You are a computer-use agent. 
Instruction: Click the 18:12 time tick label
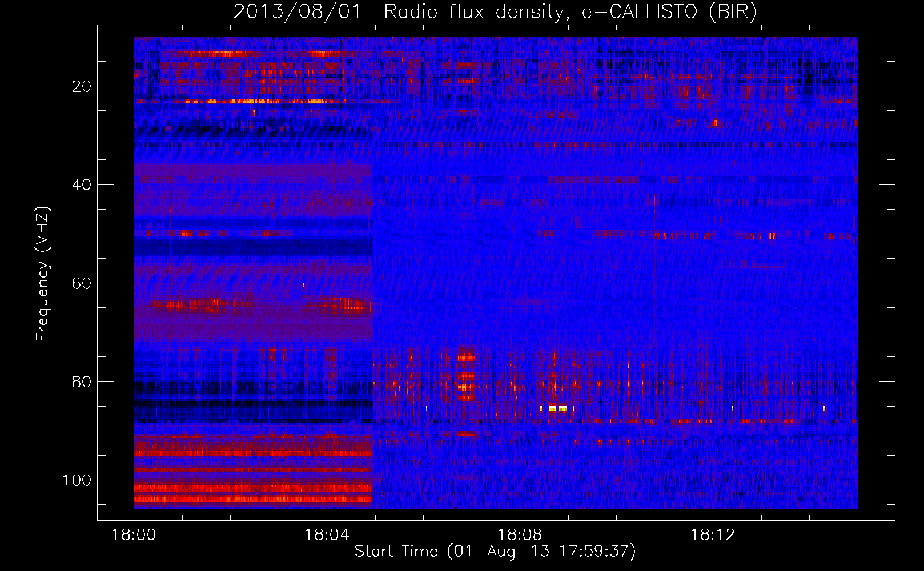pyautogui.click(x=713, y=535)
